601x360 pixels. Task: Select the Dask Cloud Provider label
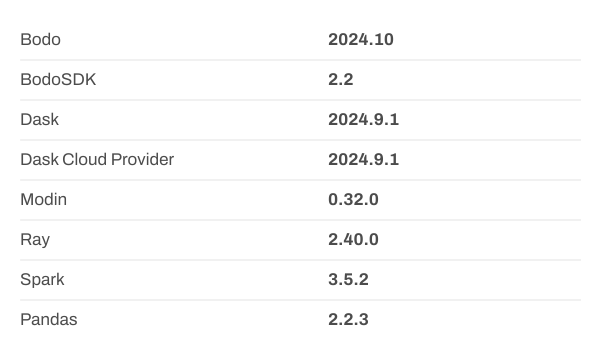[97, 159]
